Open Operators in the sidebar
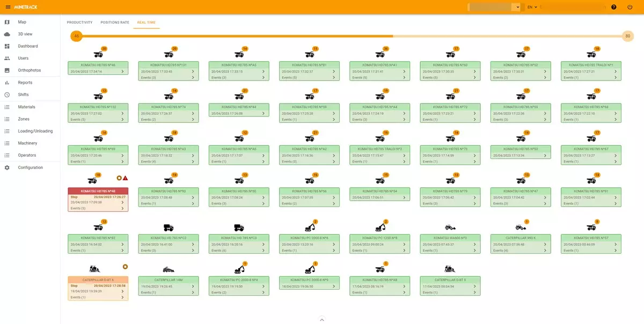 click(x=27, y=155)
